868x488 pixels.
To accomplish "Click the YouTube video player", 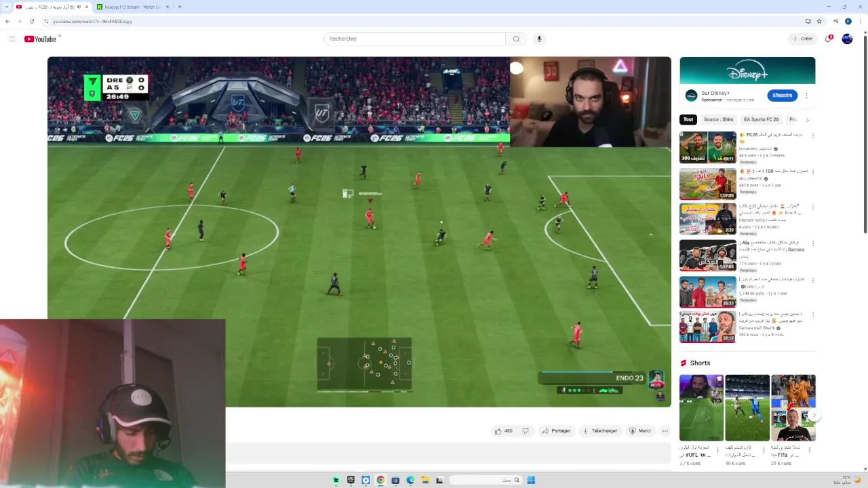I will click(x=359, y=232).
